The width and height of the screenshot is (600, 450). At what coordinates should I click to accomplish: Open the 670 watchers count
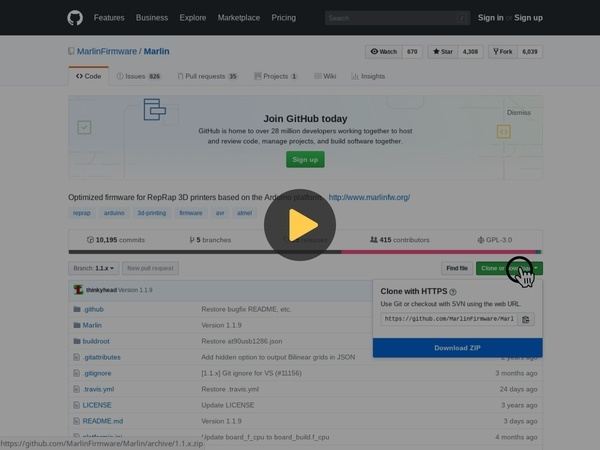pos(412,52)
